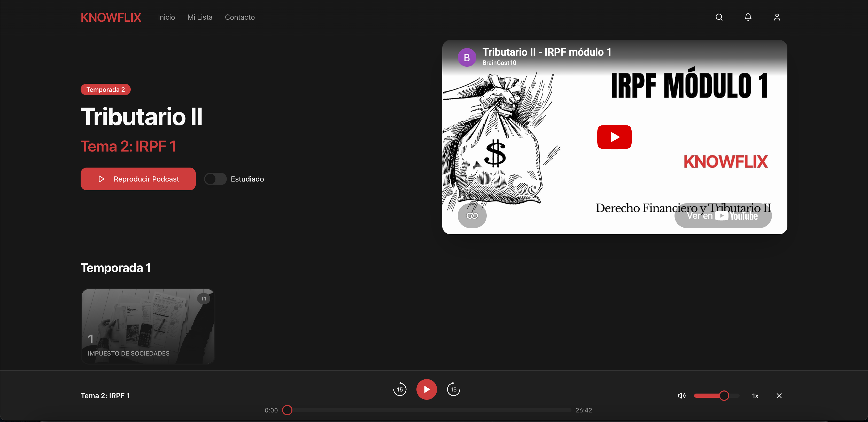Screen dimensions: 868x422
Task: Click the Reproducir Podcast button
Action: click(x=138, y=179)
